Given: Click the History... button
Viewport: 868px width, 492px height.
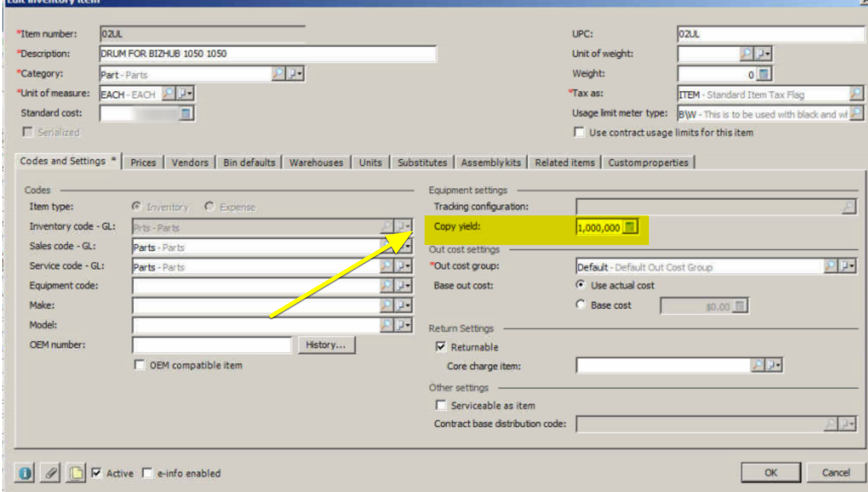Looking at the screenshot, I should 326,345.
